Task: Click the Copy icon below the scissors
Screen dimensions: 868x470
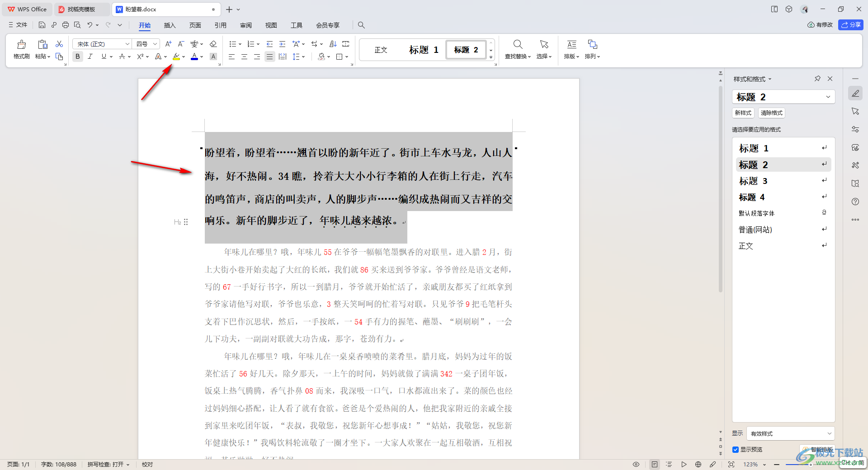Action: [x=59, y=56]
